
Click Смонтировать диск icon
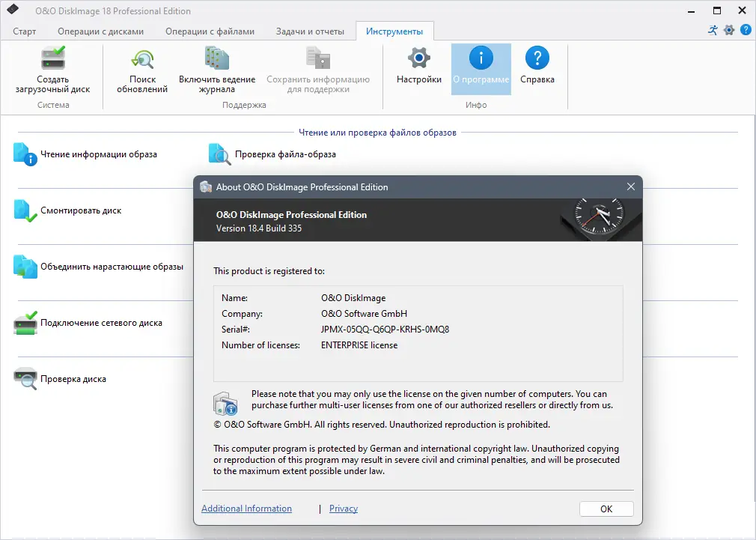25,211
